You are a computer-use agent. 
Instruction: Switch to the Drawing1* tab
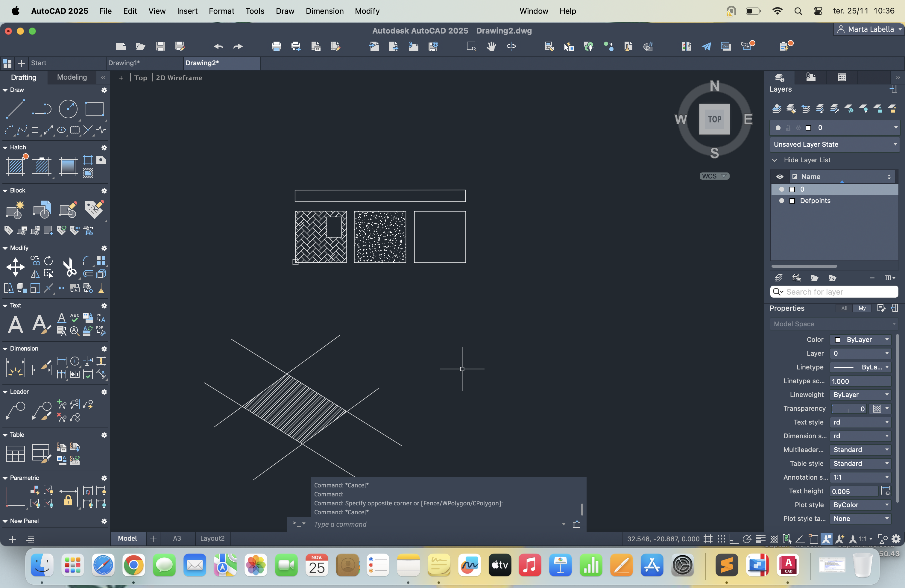124,63
